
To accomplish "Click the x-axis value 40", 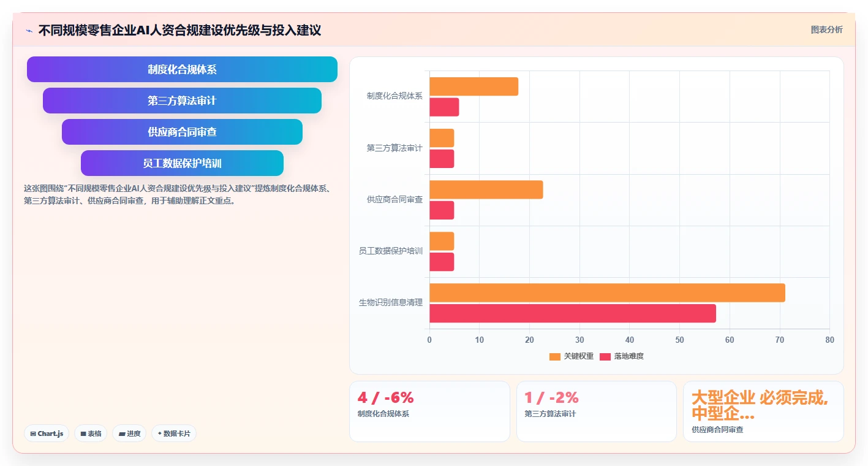I will 629,340.
